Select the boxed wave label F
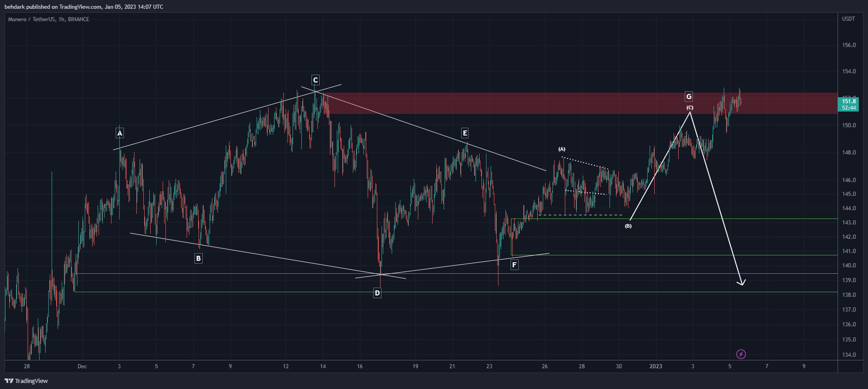The width and height of the screenshot is (868, 389). (x=515, y=265)
